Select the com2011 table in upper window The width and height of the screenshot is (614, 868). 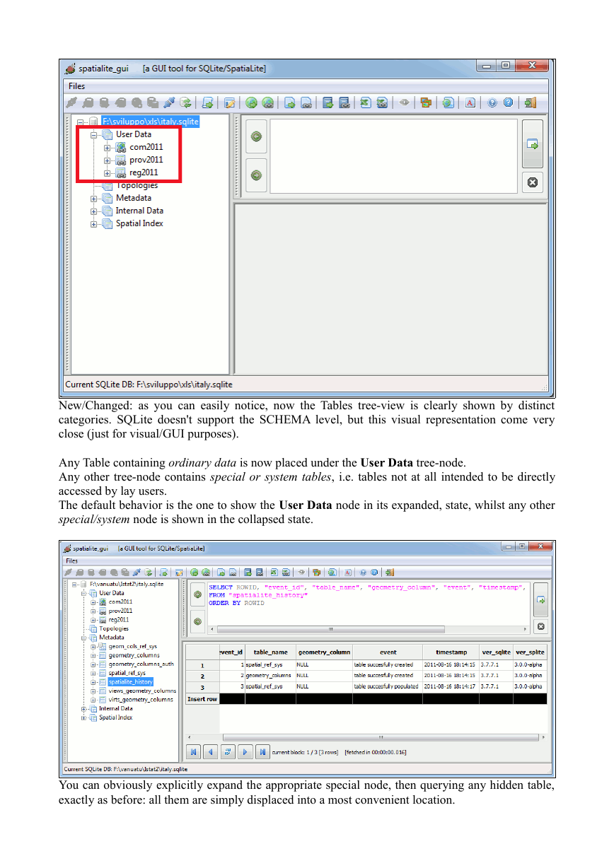(x=146, y=147)
